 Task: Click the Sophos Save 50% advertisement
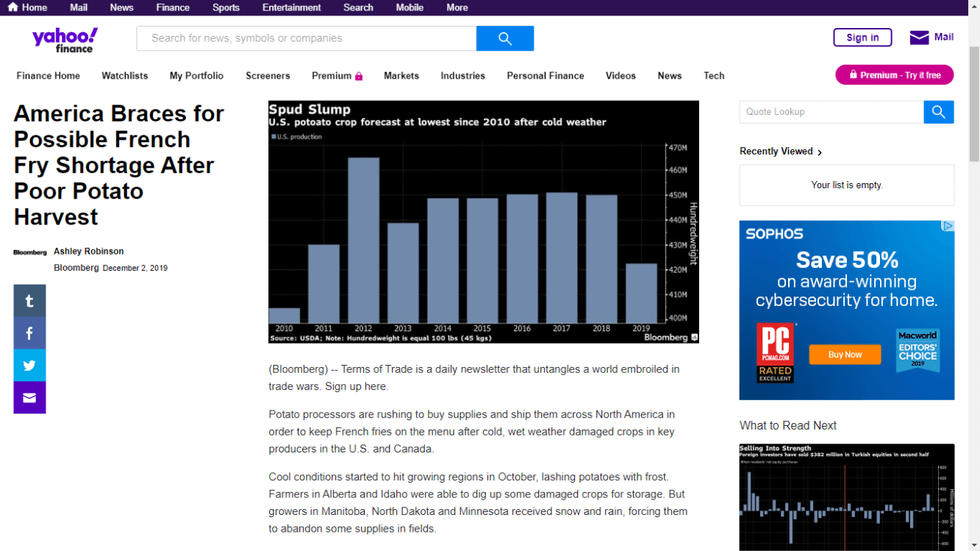(x=847, y=310)
